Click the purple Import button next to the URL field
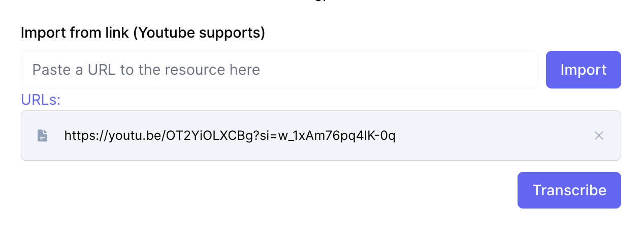This screenshot has height=236, width=644. (x=583, y=70)
